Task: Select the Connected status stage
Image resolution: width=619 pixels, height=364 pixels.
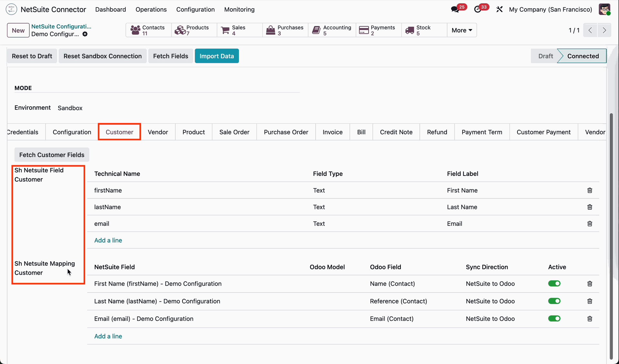Action: pos(583,56)
